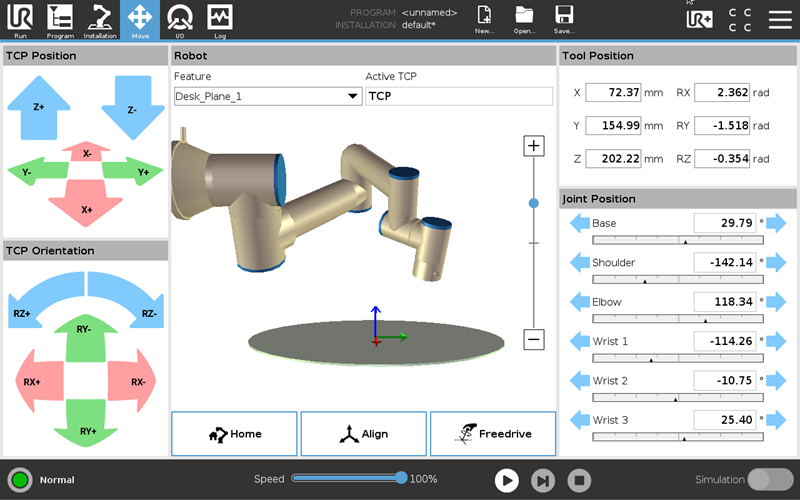Toggle the Simulation switch
800x500 pixels.
[x=770, y=480]
